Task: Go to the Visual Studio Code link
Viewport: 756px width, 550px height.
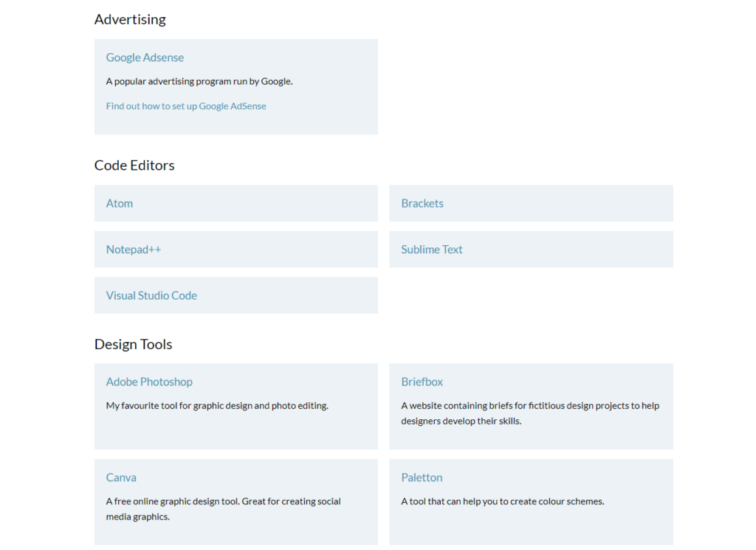Action: 151,295
